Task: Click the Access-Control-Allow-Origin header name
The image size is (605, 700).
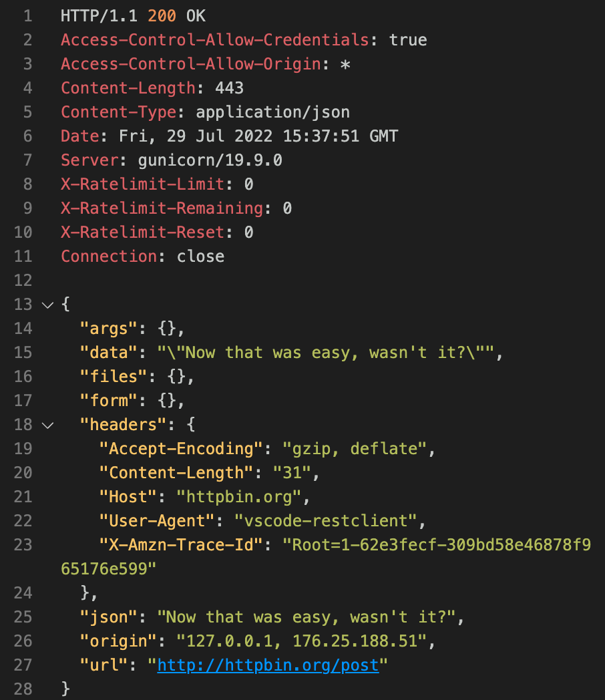Action: pos(191,64)
